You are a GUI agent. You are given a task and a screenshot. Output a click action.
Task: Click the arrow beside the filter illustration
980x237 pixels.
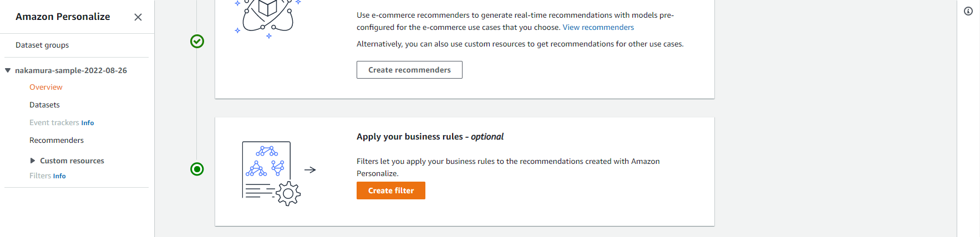coord(310,170)
